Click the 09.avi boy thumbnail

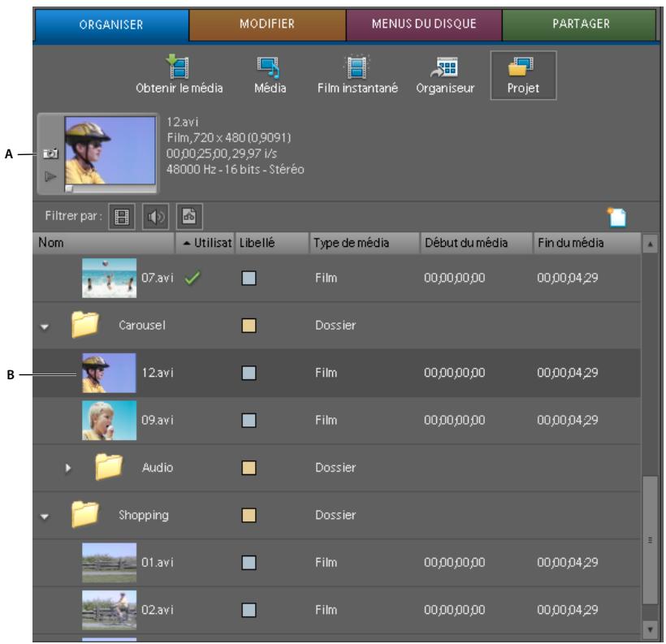click(109, 420)
